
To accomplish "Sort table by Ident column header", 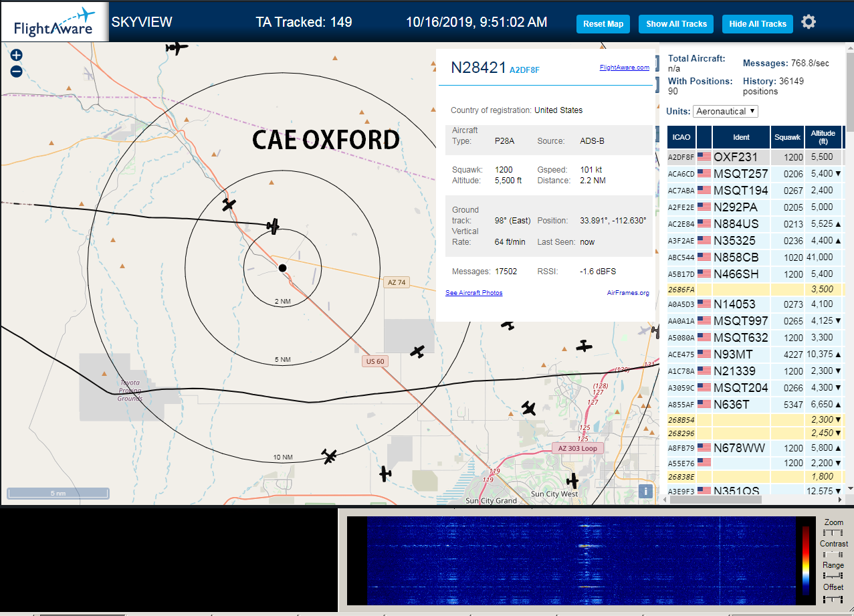I will pos(741,137).
